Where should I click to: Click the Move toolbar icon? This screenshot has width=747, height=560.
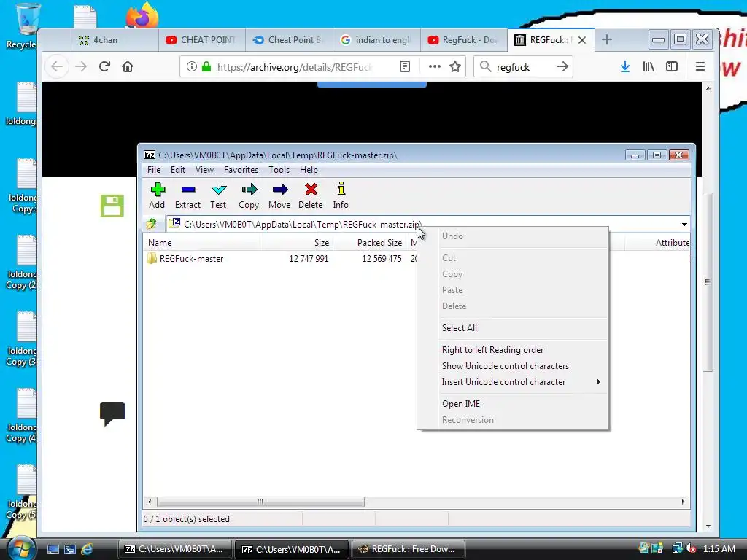279,190
